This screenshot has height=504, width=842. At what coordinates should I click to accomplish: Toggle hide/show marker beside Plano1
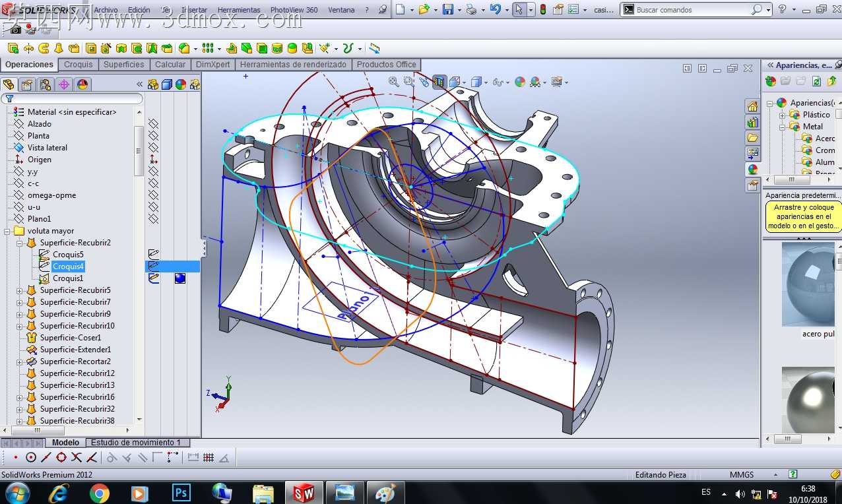153,218
